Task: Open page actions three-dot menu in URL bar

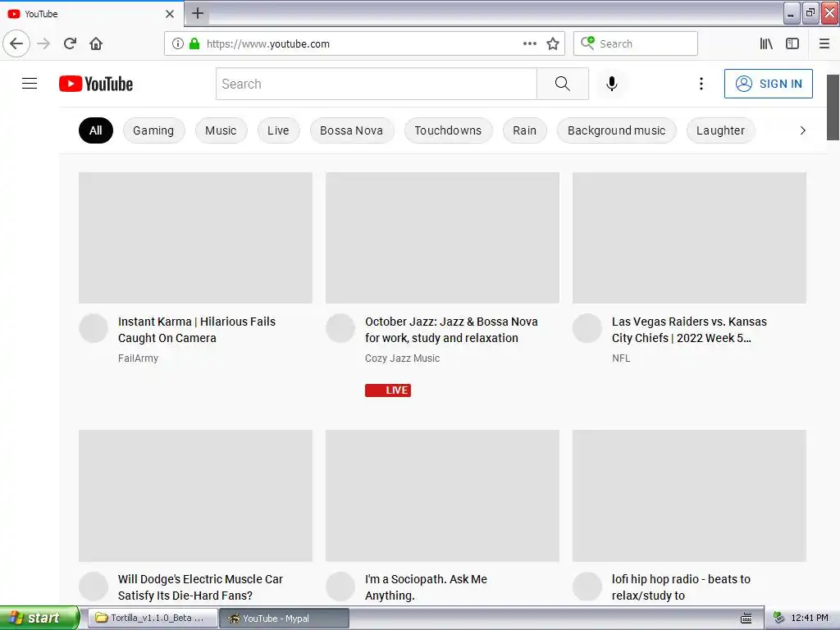Action: (x=529, y=44)
